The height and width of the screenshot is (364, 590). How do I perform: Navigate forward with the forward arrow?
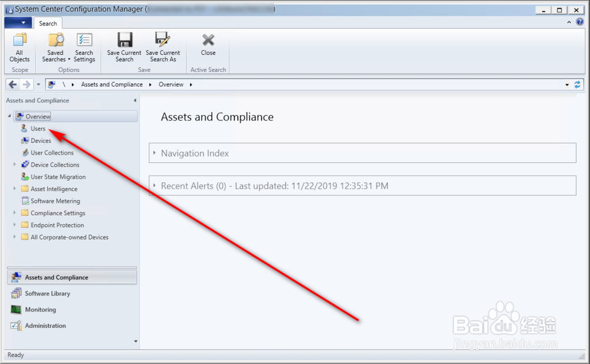coord(27,84)
